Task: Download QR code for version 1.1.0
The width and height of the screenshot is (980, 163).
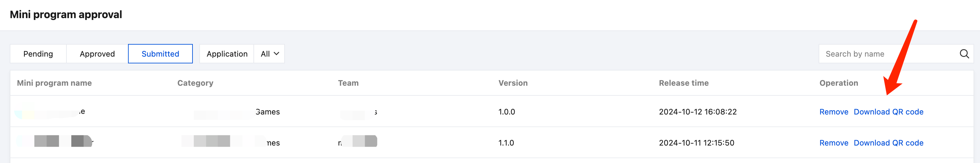Action: pyautogui.click(x=888, y=143)
